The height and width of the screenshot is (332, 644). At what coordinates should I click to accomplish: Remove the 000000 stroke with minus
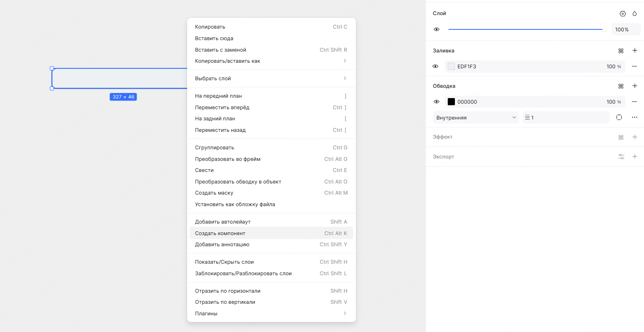tap(634, 102)
